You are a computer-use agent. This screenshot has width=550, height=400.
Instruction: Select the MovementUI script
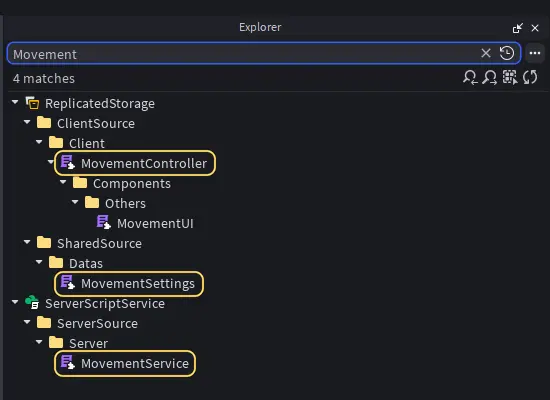coord(155,224)
